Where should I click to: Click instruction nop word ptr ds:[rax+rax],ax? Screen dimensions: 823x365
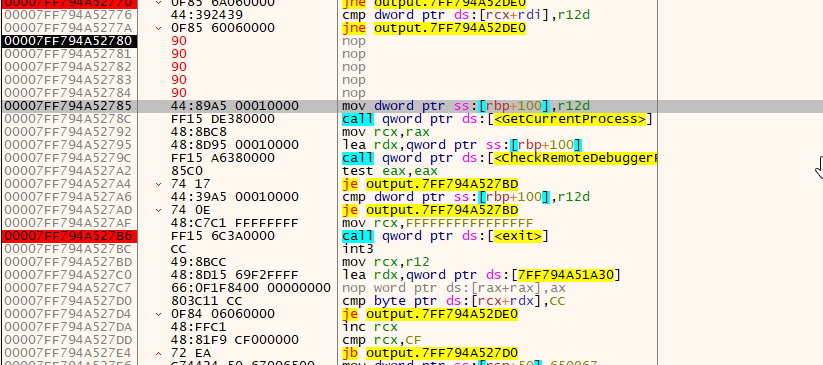[454, 288]
